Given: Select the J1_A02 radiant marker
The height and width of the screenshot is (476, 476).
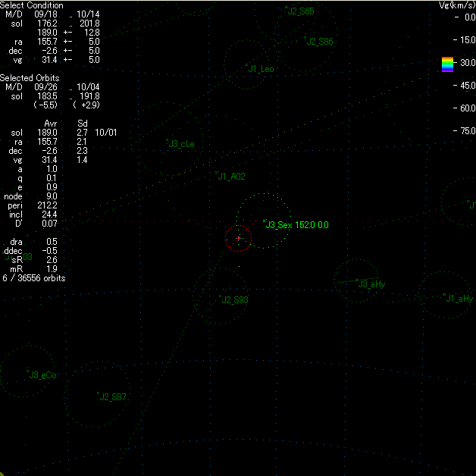Looking at the screenshot, I should click(x=217, y=173).
